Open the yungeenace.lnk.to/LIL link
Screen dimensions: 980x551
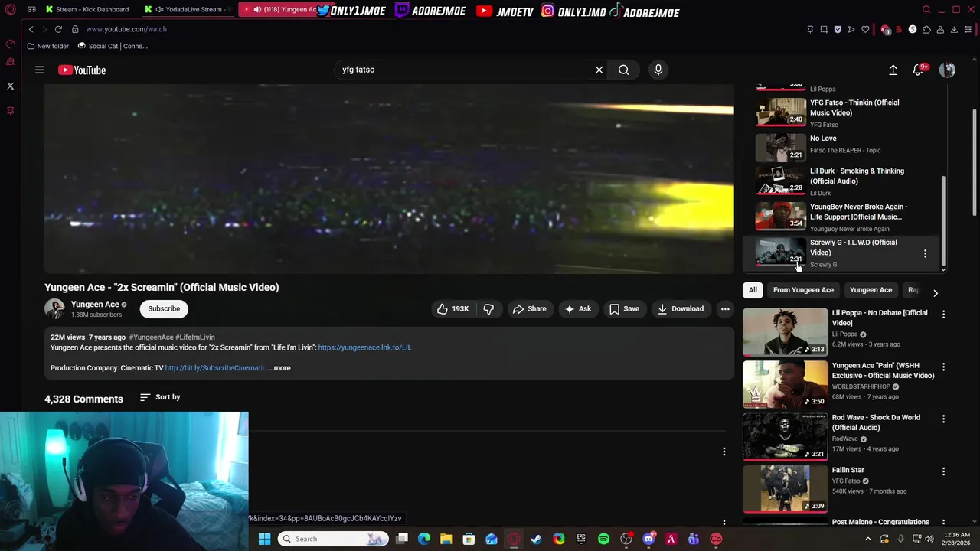click(364, 347)
